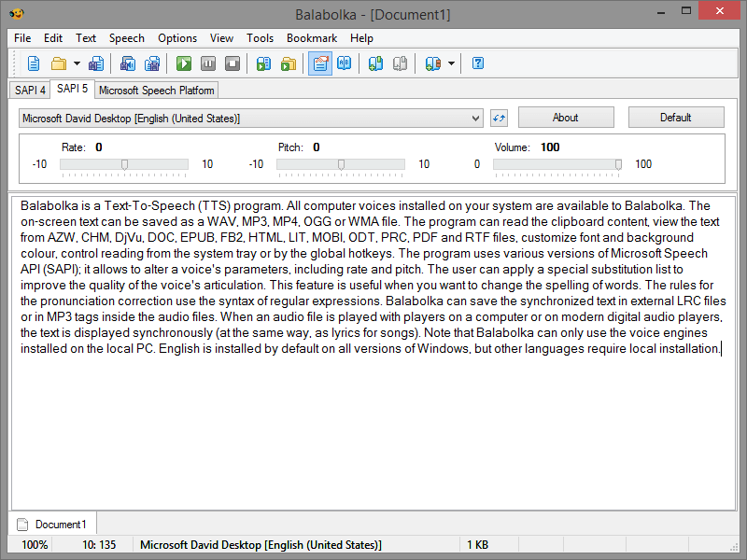Click the Default button
This screenshot has height=560, width=747.
click(x=675, y=118)
